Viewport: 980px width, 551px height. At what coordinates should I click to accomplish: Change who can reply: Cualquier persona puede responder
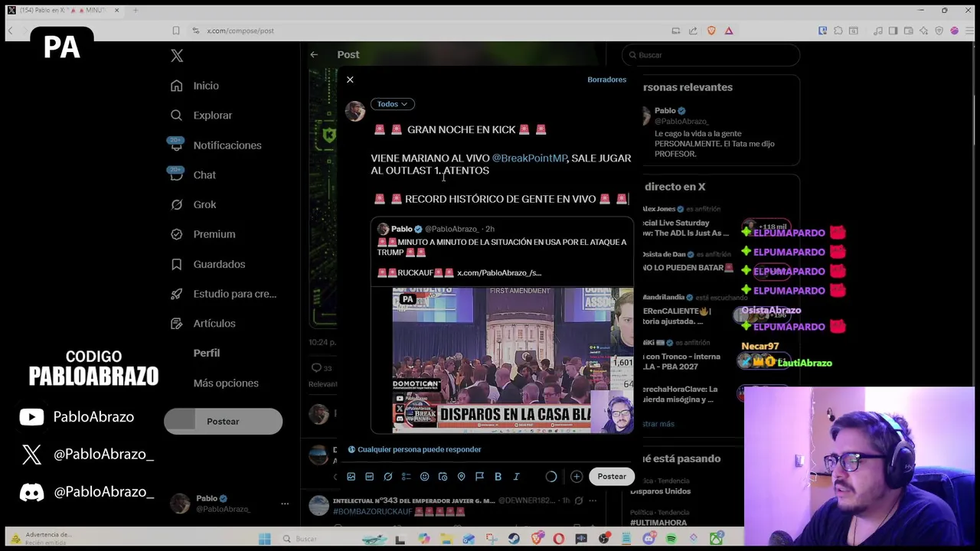(x=414, y=450)
